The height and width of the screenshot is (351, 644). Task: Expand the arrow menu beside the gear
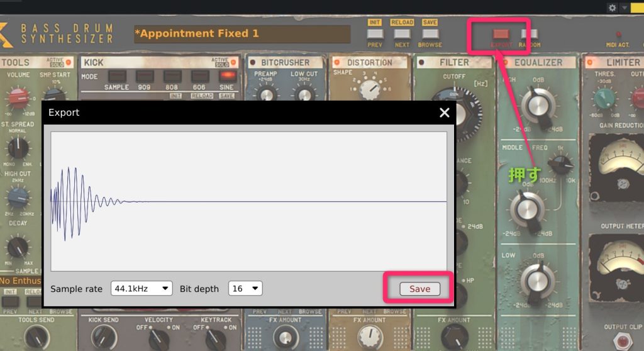[624, 8]
